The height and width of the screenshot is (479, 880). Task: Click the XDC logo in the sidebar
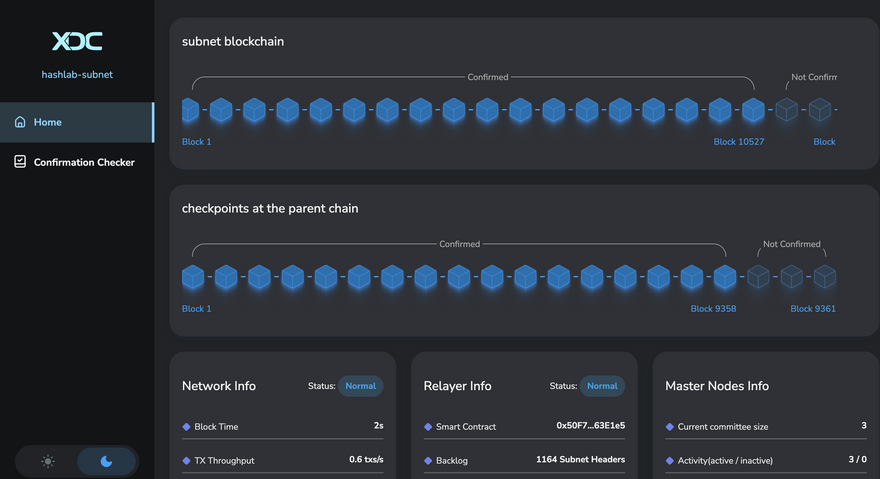(77, 41)
